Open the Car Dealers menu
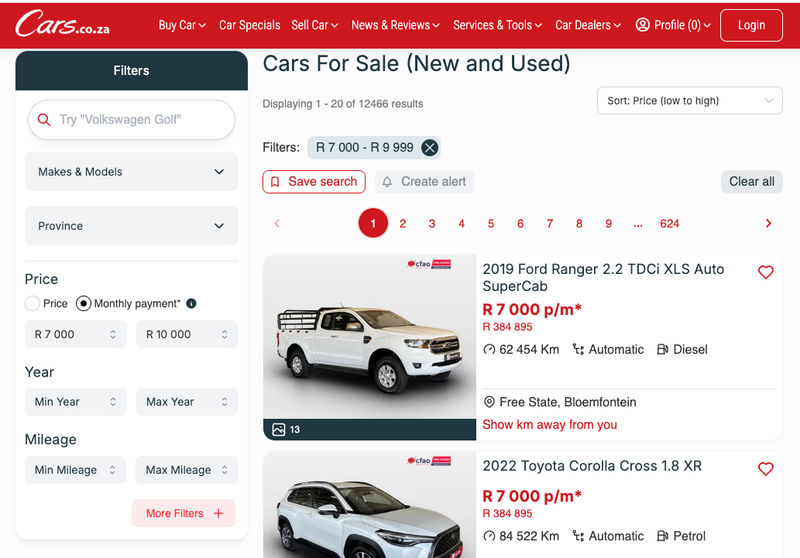 (x=588, y=25)
